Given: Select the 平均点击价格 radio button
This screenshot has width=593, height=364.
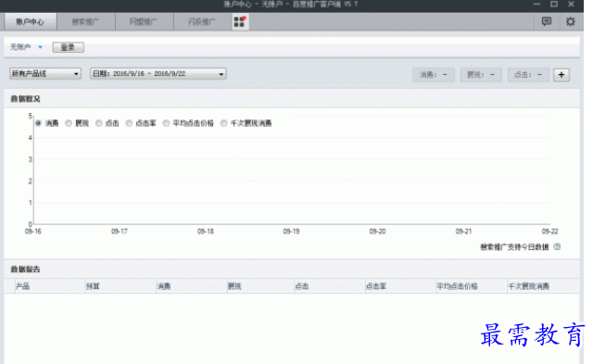Looking at the screenshot, I should click(x=166, y=123).
